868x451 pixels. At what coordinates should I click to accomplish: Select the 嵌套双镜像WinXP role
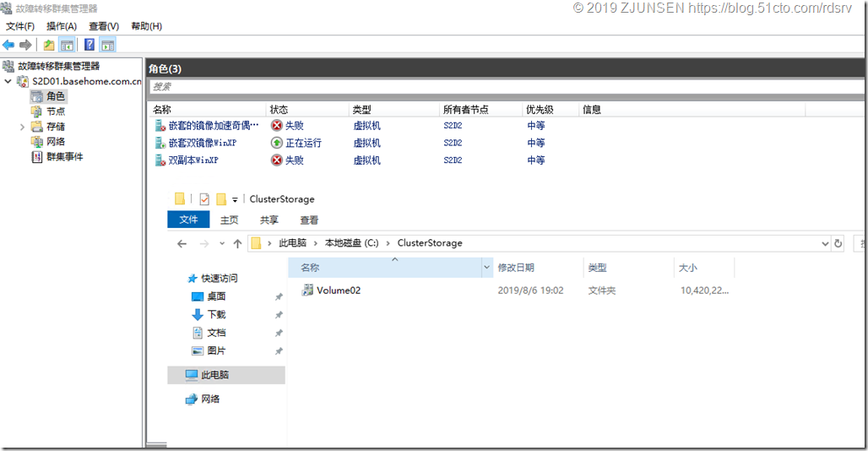(x=203, y=143)
